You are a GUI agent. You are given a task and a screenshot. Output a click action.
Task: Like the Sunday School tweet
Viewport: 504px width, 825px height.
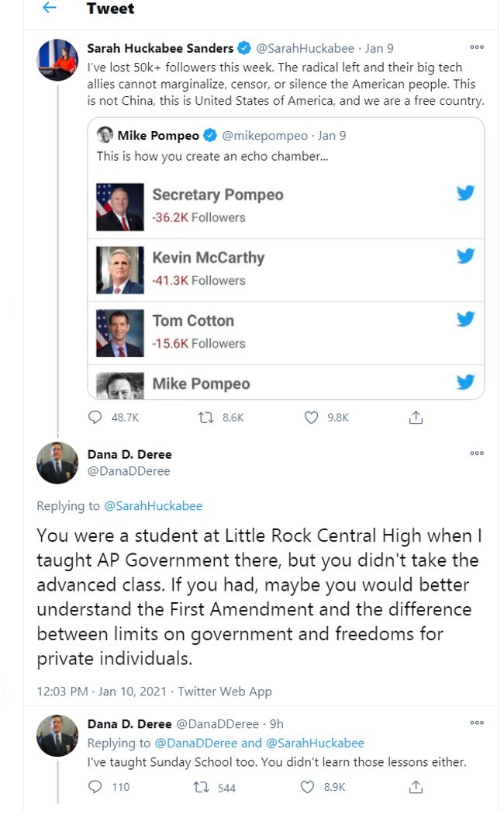[x=308, y=787]
